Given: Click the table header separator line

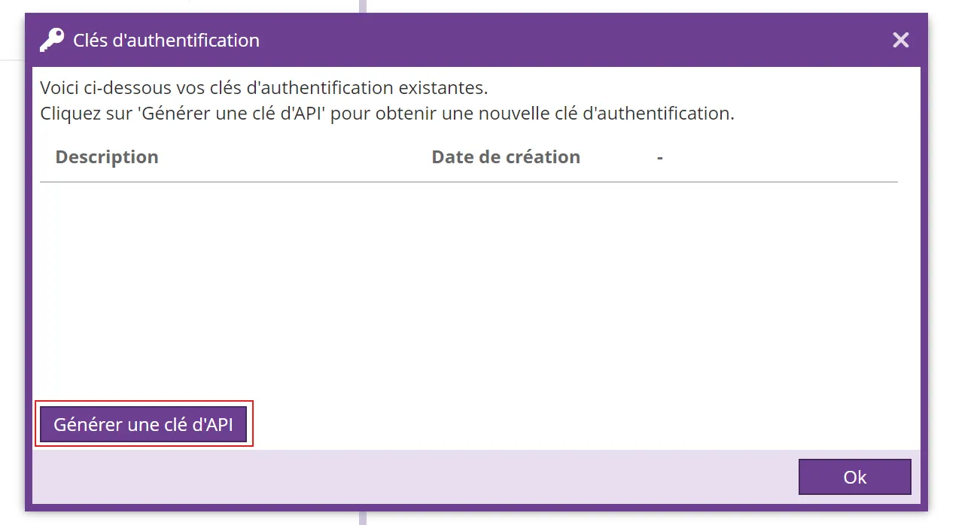Looking at the screenshot, I should 468,182.
